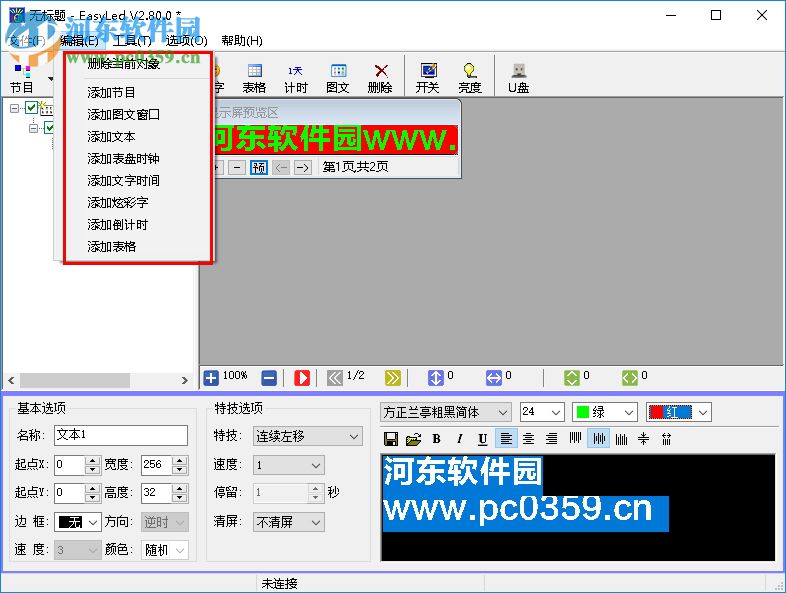786x593 pixels.
Task: Increase the 宽度 width stepper
Action: coord(179,461)
